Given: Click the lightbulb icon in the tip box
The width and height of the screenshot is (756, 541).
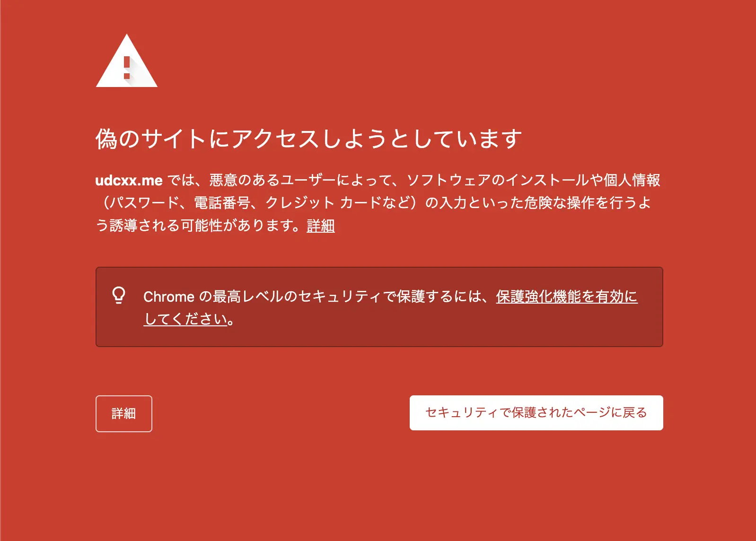Looking at the screenshot, I should 119,295.
